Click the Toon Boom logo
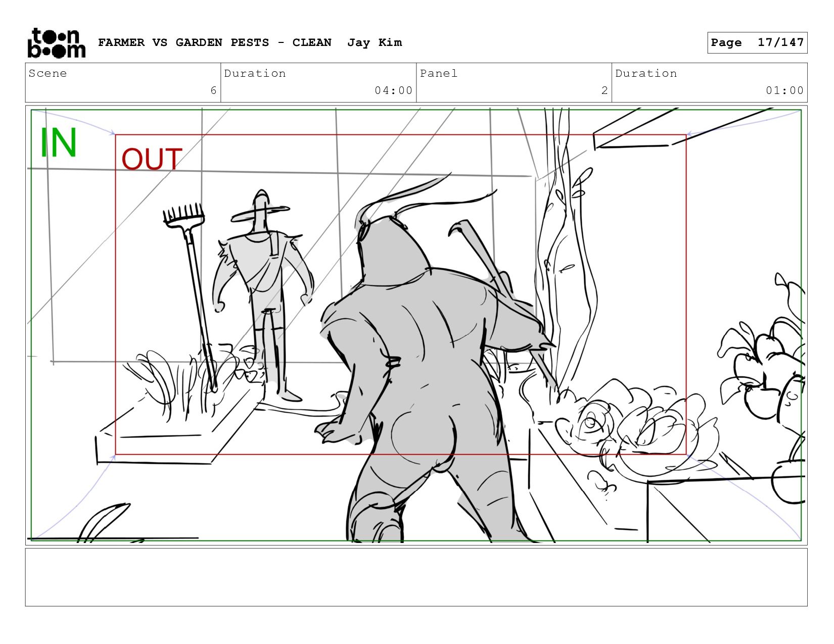Viewport: 834px width, 644px height. pos(56,43)
